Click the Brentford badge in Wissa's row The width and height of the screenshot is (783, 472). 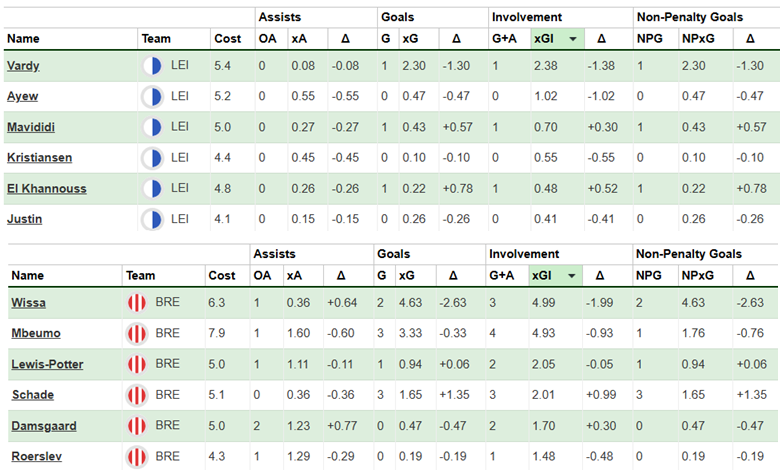pyautogui.click(x=138, y=301)
